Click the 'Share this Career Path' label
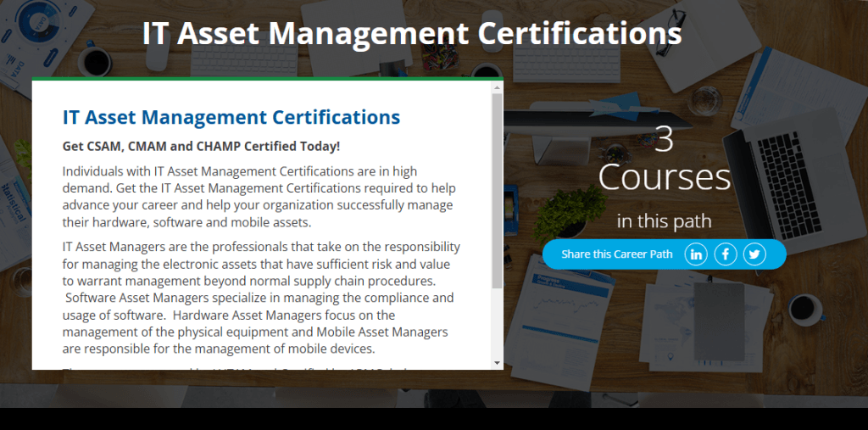 [x=616, y=254]
